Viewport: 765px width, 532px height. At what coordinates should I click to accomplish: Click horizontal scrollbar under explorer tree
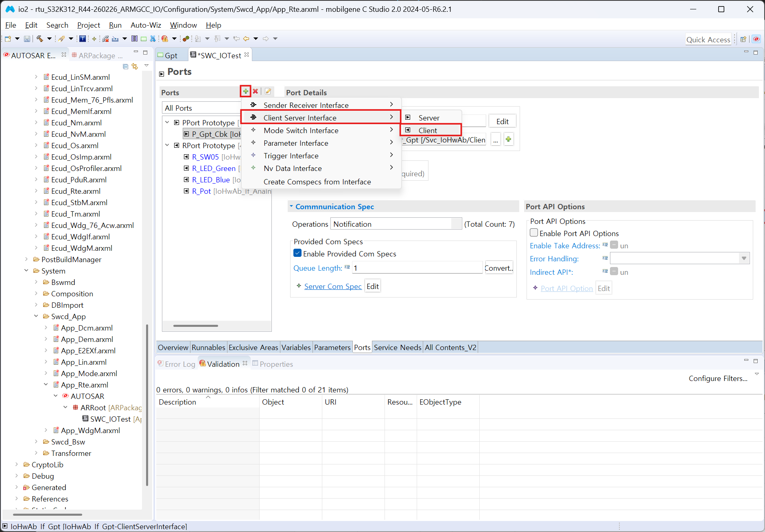(x=48, y=515)
